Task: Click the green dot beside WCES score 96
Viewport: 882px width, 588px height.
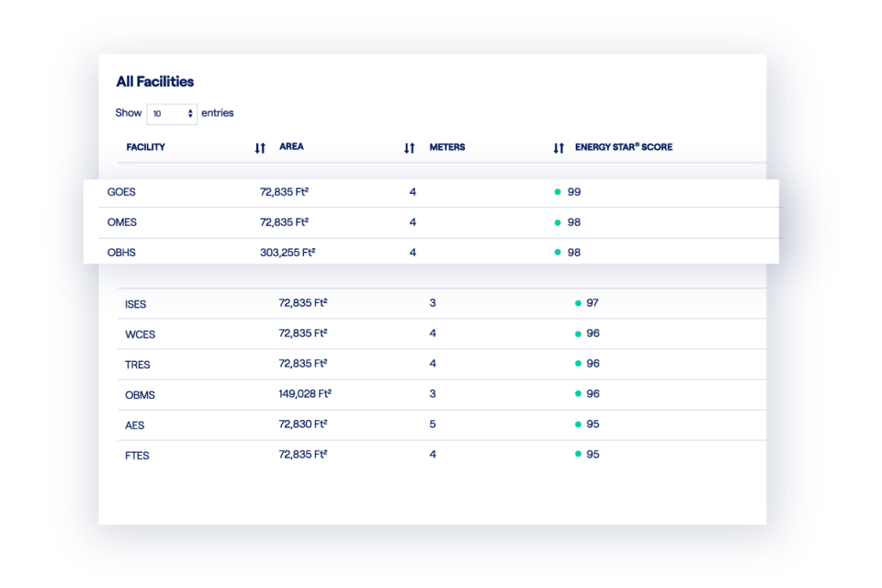Action: [x=577, y=334]
